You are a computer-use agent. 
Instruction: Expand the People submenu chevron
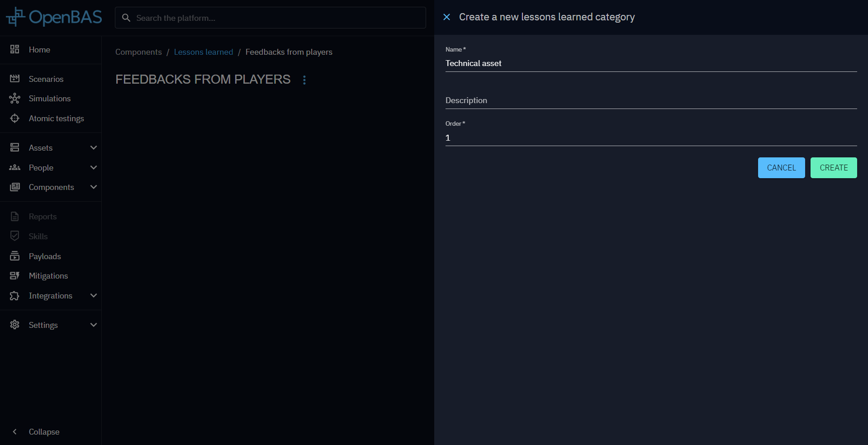[x=94, y=168]
